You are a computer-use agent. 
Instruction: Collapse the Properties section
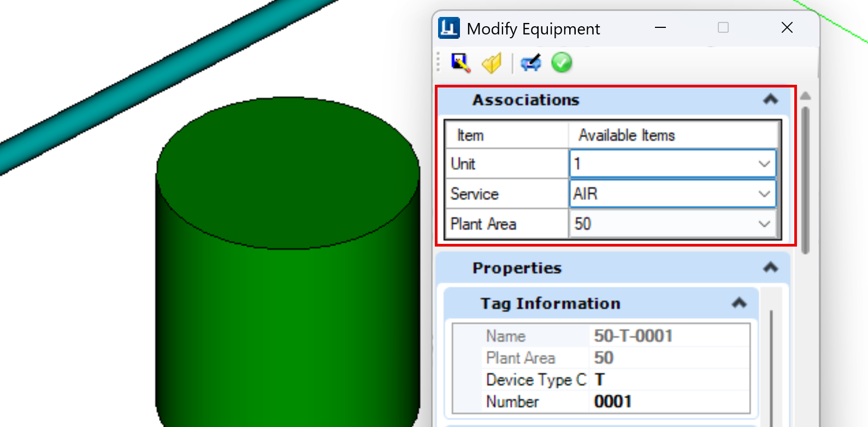tap(770, 267)
